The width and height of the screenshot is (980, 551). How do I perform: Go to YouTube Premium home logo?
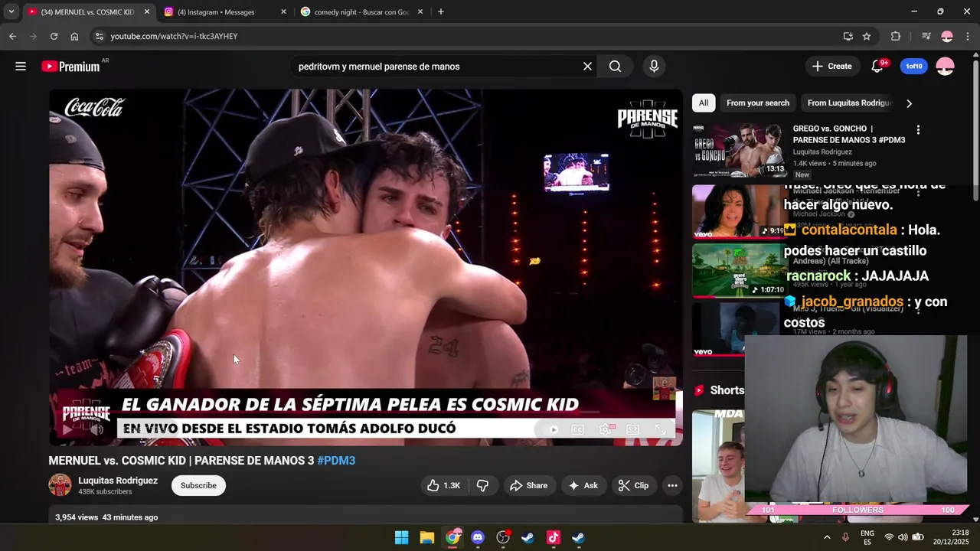(70, 67)
